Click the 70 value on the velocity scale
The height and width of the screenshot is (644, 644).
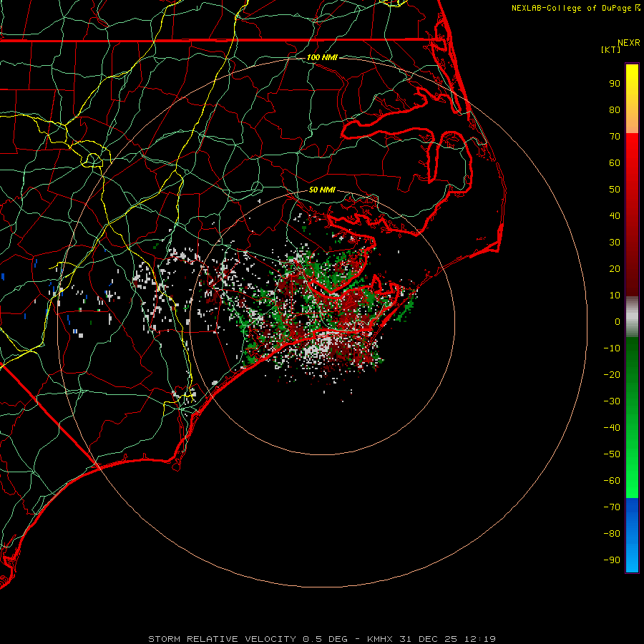(615, 137)
